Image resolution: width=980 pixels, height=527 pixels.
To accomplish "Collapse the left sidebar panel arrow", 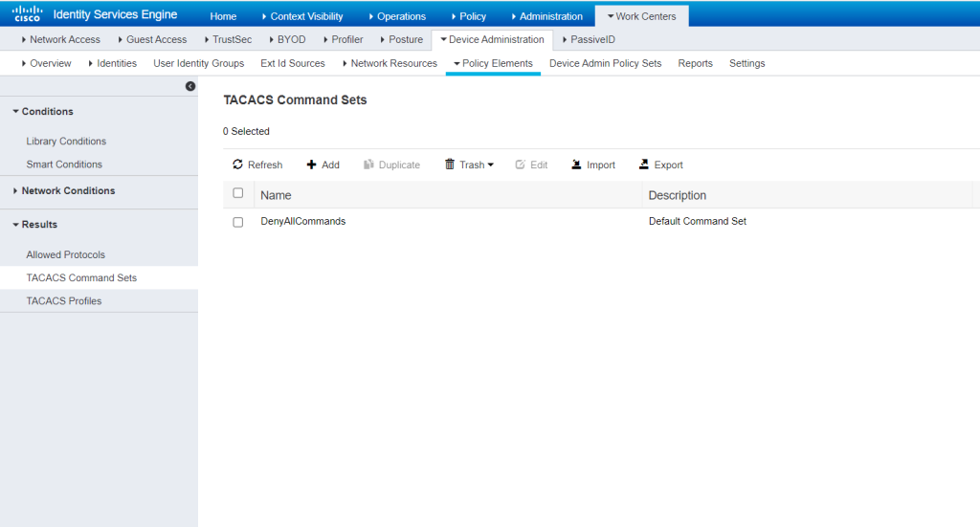I will [x=190, y=86].
